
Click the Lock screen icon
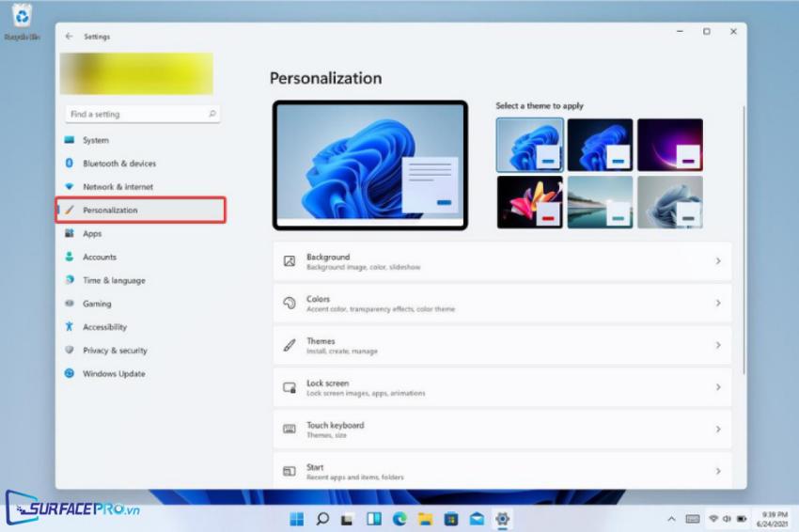[x=289, y=387]
